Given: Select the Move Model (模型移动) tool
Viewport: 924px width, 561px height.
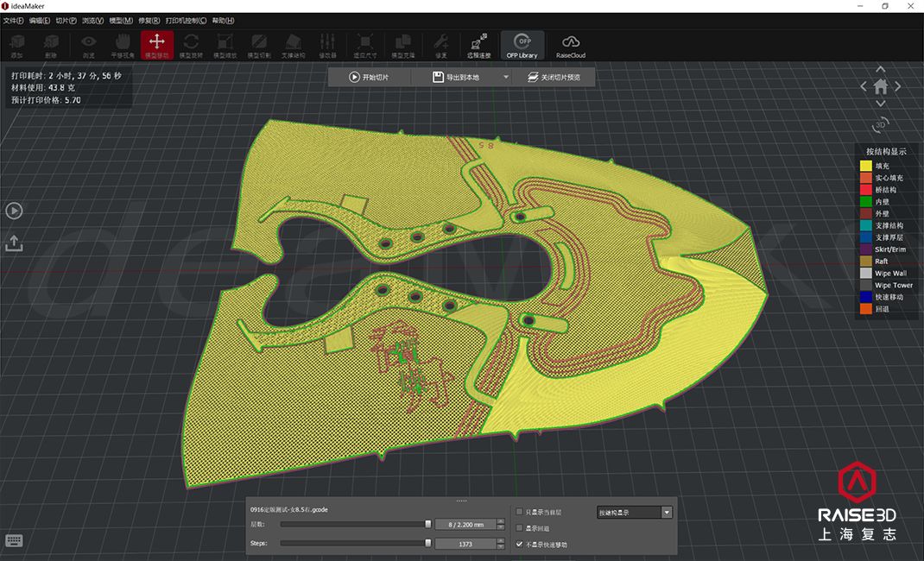Looking at the screenshot, I should point(157,45).
